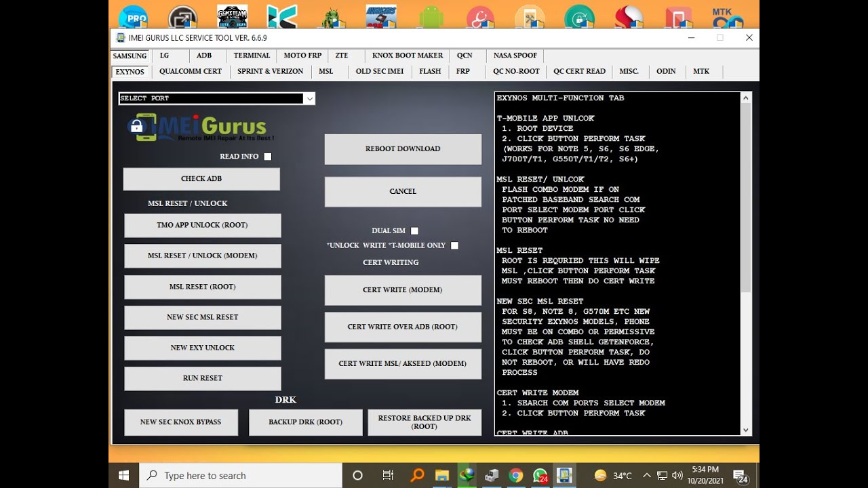Open File Explorer in the taskbar
868x488 pixels.
tap(442, 475)
